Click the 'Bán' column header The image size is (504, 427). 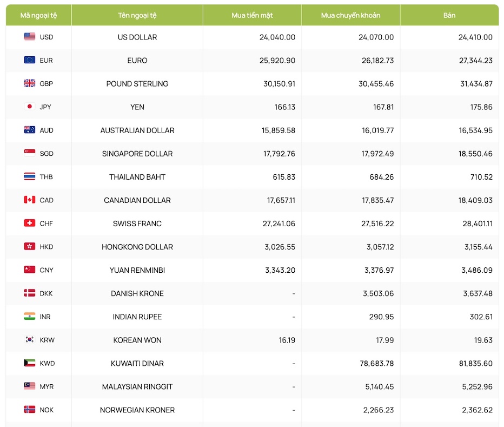(449, 15)
